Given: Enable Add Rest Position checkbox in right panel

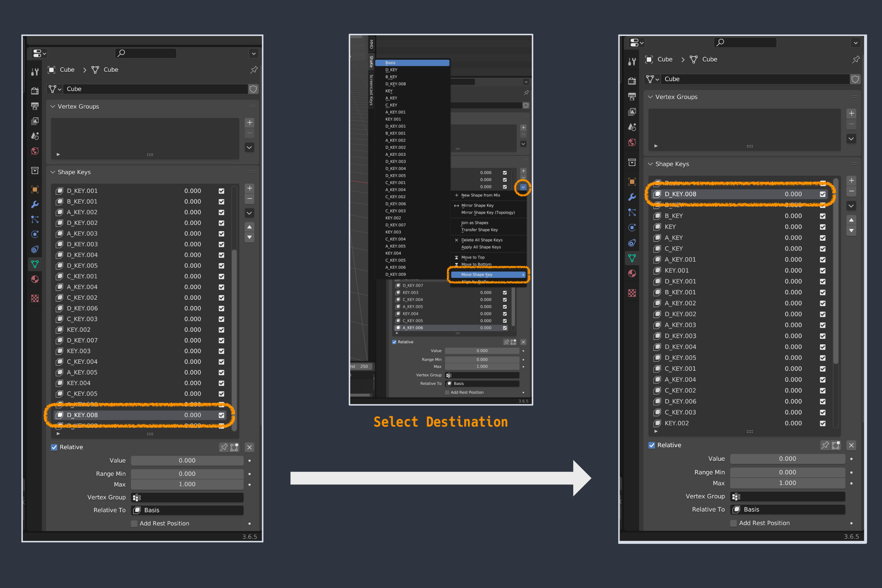Looking at the screenshot, I should [734, 523].
